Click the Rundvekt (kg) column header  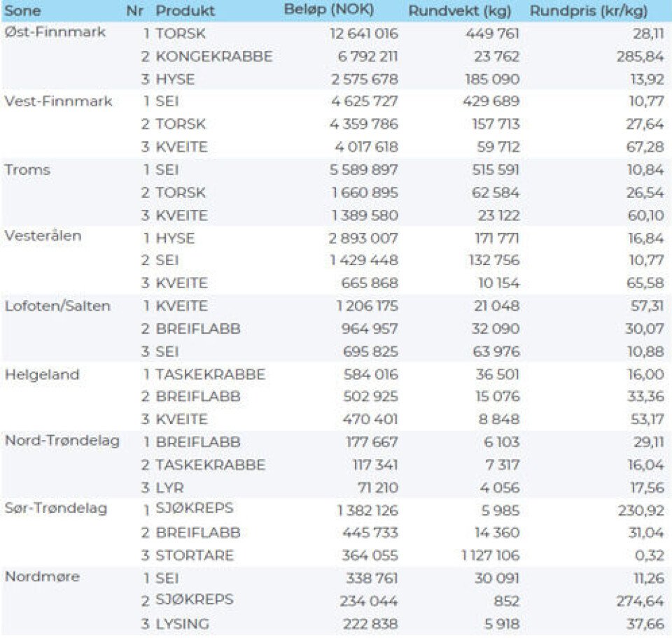(x=460, y=11)
